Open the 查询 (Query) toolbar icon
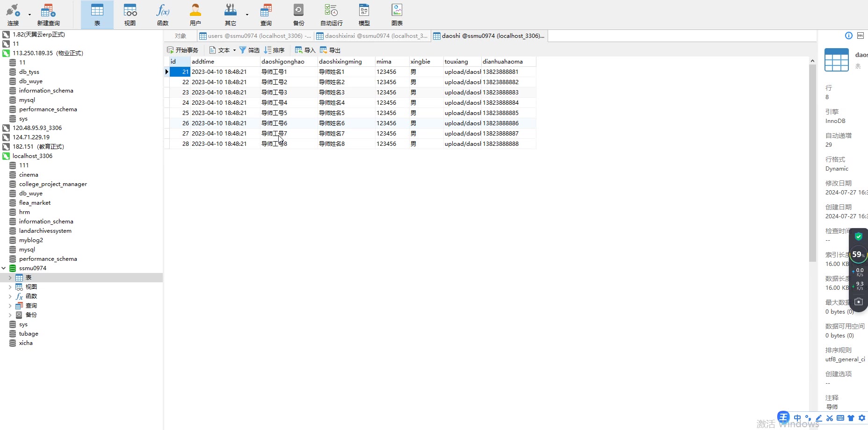868x430 pixels. 266,14
